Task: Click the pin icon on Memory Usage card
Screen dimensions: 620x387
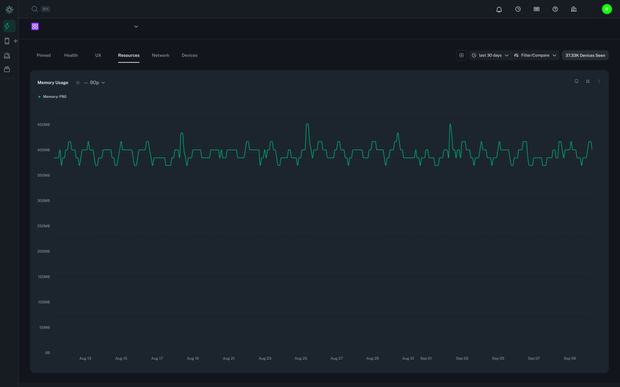Action: tap(576, 81)
